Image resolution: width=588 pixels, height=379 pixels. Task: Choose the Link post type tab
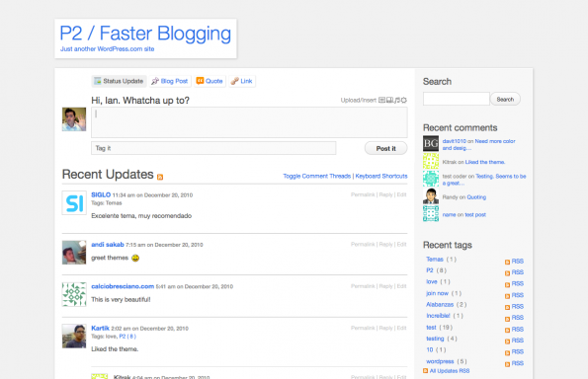pyautogui.click(x=242, y=81)
